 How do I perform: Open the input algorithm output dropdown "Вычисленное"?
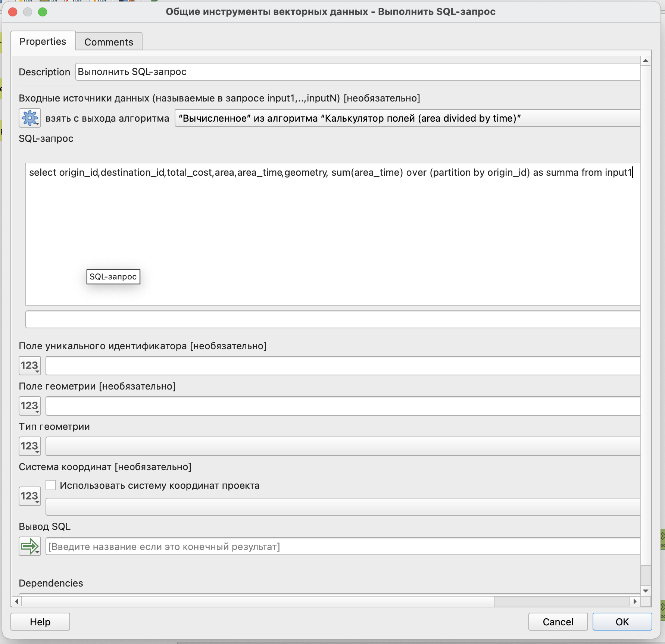point(408,118)
